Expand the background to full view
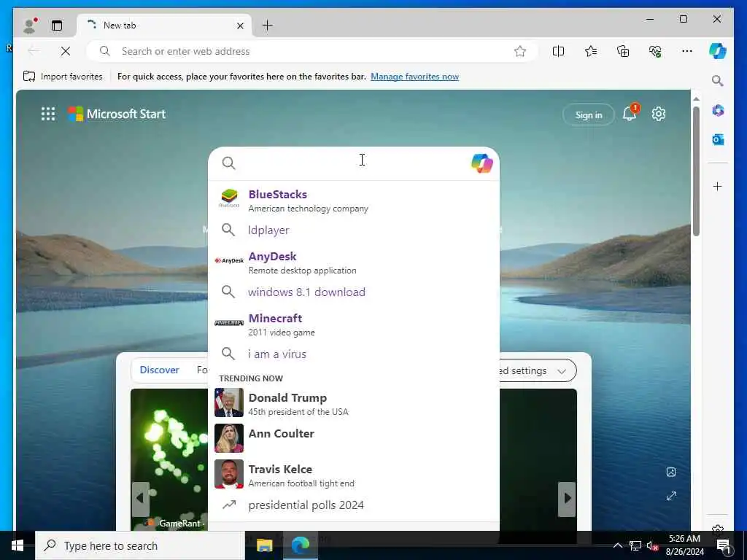The image size is (747, 560). pyautogui.click(x=671, y=496)
